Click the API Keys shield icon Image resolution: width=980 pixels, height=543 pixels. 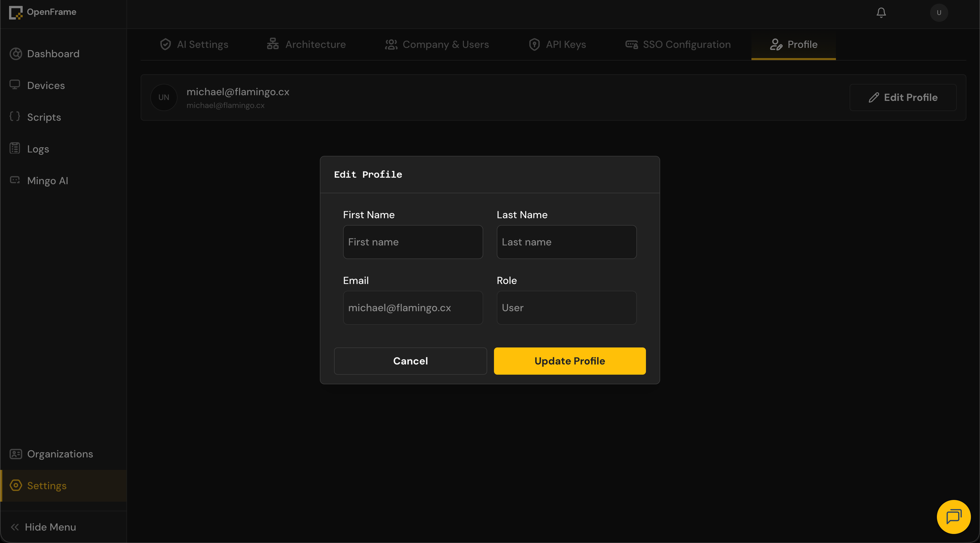coord(534,44)
